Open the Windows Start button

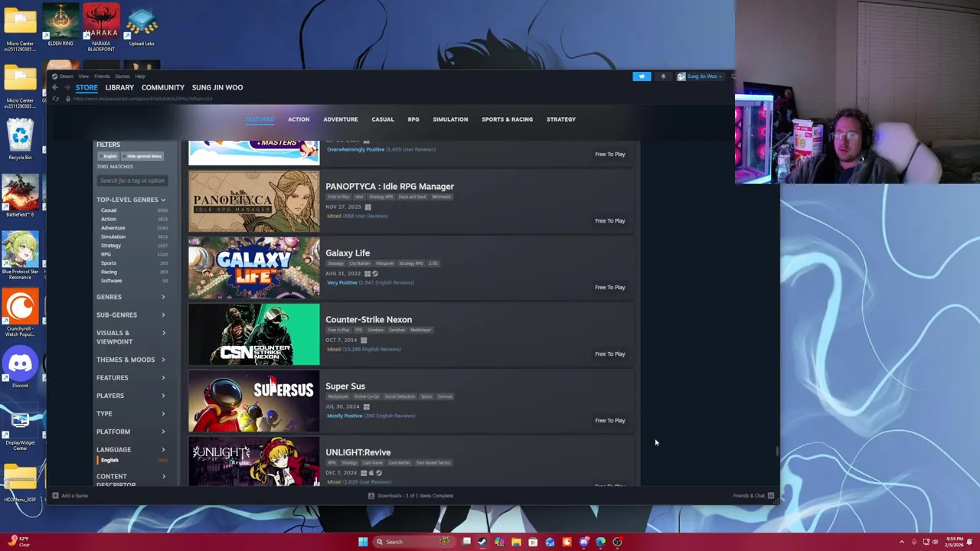coord(363,542)
